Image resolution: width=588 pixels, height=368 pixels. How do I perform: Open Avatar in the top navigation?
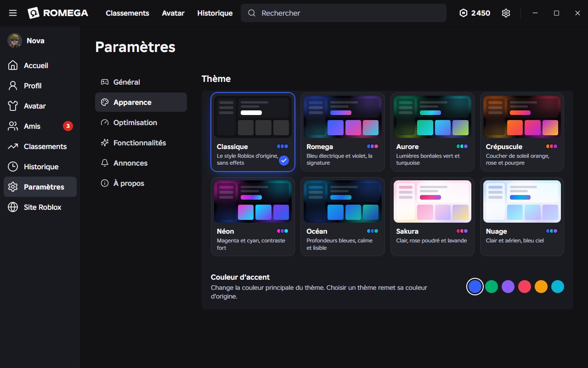click(173, 13)
